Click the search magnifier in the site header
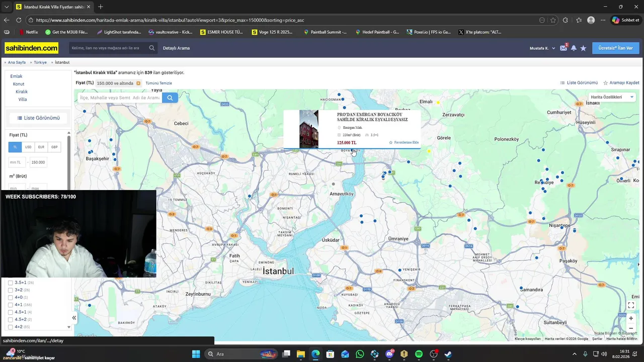 point(152,48)
